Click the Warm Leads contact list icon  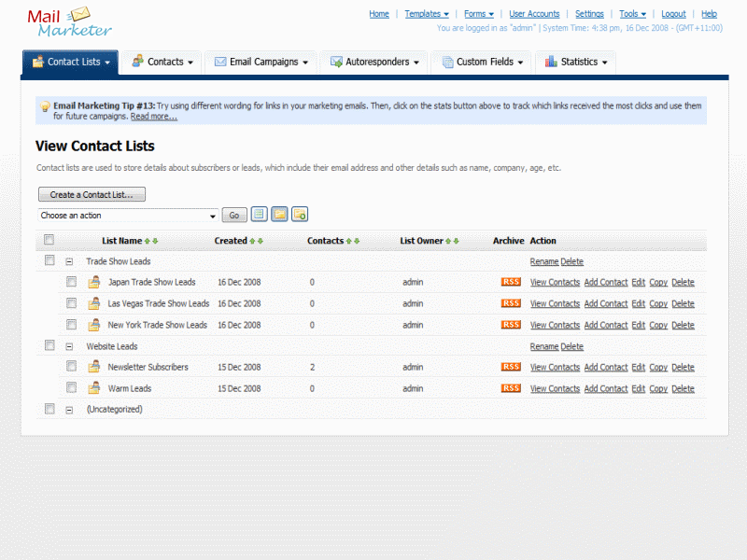tap(93, 388)
